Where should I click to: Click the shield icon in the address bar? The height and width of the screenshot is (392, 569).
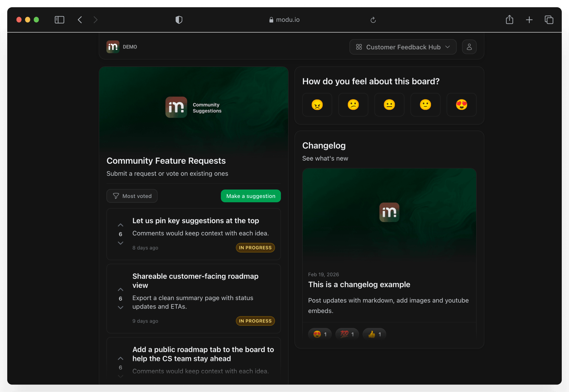tap(179, 20)
